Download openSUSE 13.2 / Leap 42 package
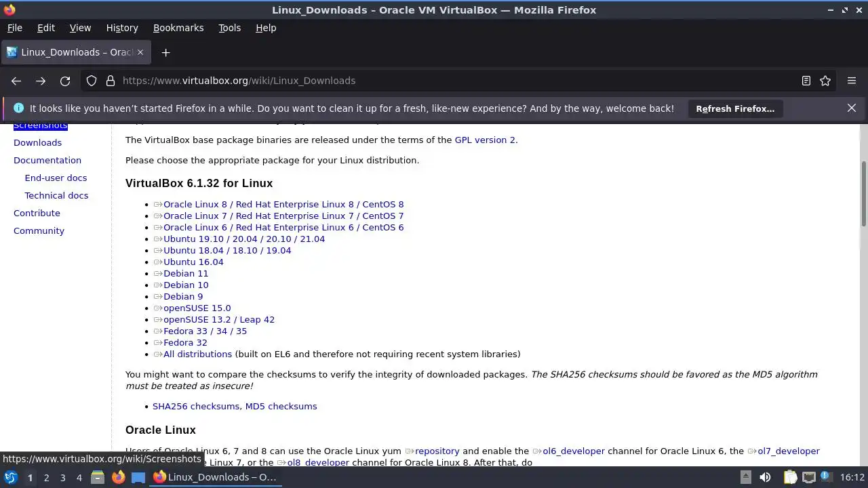 tap(219, 319)
